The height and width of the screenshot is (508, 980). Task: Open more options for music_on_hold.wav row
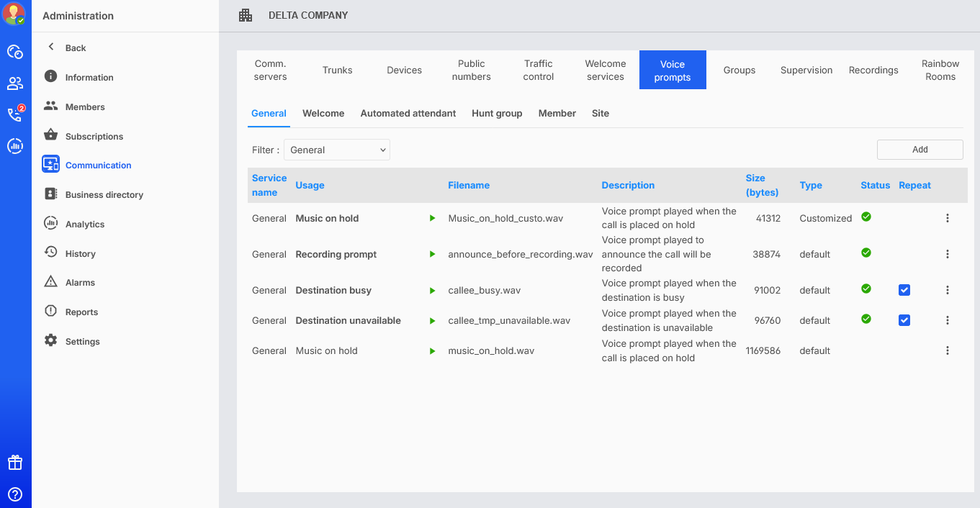(948, 350)
